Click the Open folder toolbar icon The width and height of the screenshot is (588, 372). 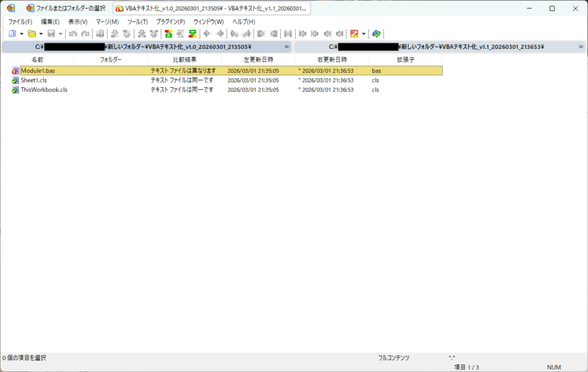[32, 34]
